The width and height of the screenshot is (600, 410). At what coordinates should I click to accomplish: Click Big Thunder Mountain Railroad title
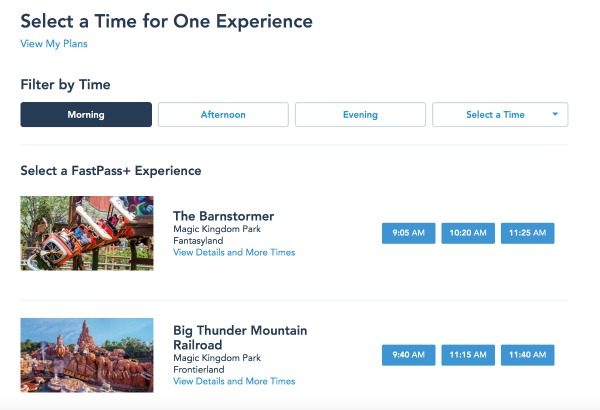coord(240,337)
